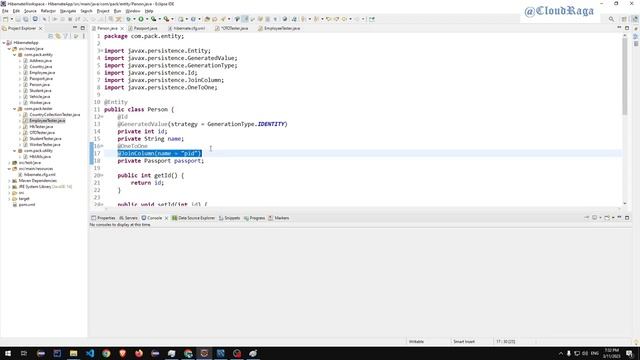Close the Project Explorer view

click(40, 29)
